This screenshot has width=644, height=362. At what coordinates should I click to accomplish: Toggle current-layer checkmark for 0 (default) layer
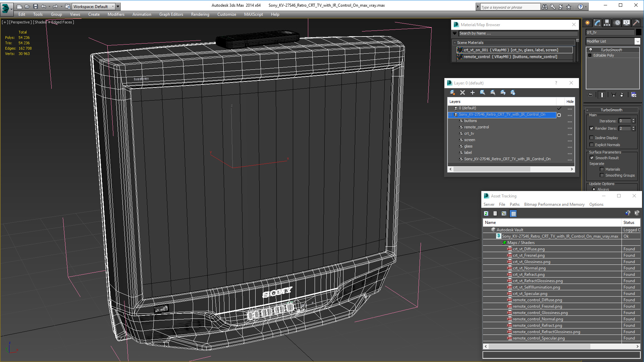(x=559, y=108)
